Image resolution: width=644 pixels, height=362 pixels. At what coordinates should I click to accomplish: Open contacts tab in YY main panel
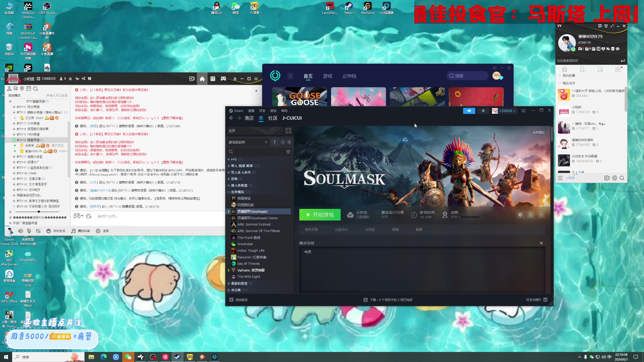(582, 69)
